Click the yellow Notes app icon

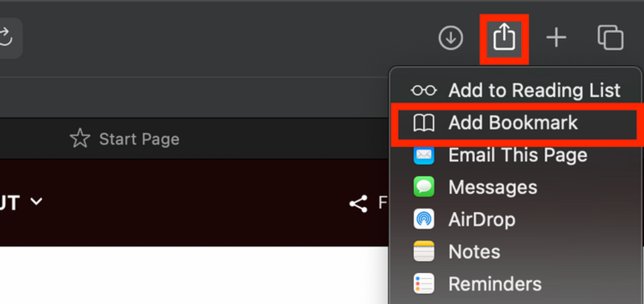click(424, 252)
